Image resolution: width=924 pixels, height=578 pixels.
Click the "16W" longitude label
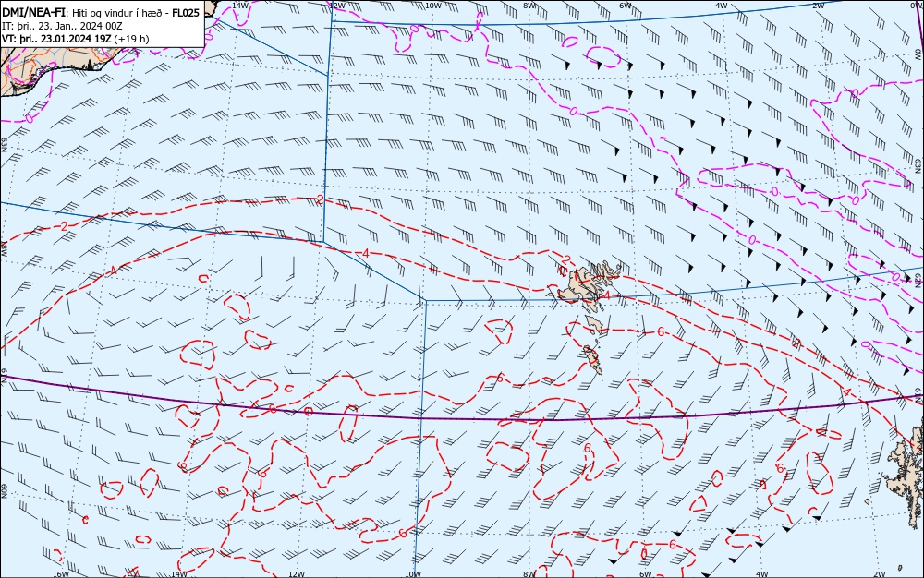(x=61, y=574)
